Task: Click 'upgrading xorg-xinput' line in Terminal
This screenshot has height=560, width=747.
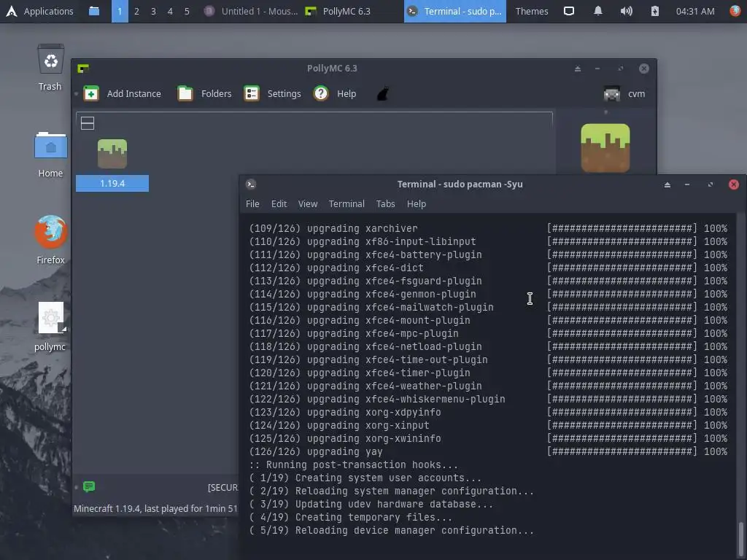Action: tap(488, 425)
